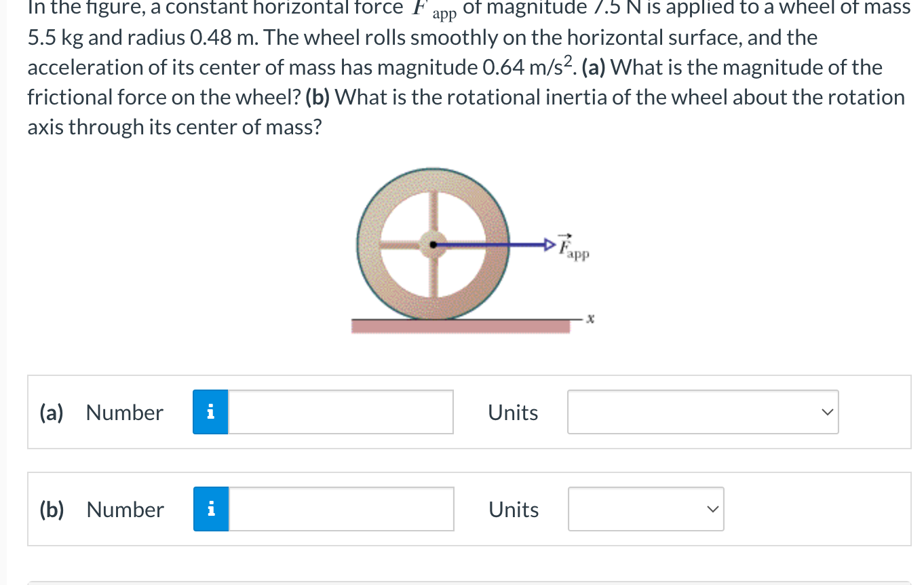Click the Units label for part (a)
The height and width of the screenshot is (585, 924).
tap(512, 412)
